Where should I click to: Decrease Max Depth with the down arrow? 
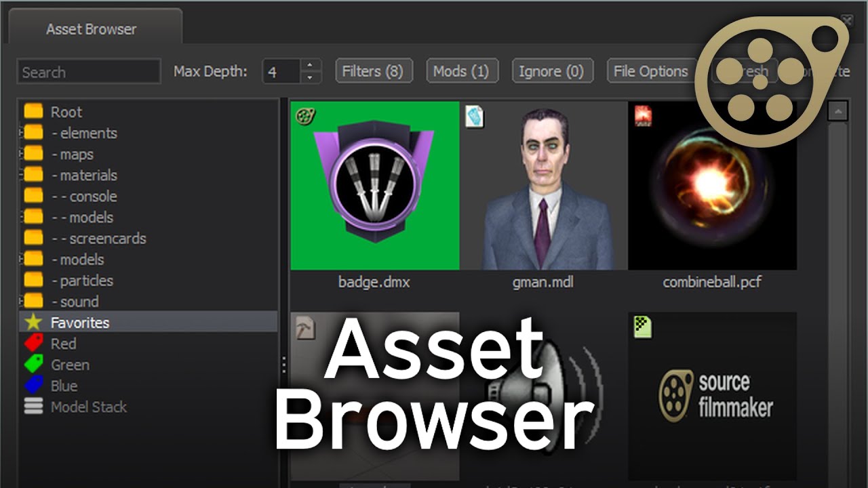pos(310,77)
